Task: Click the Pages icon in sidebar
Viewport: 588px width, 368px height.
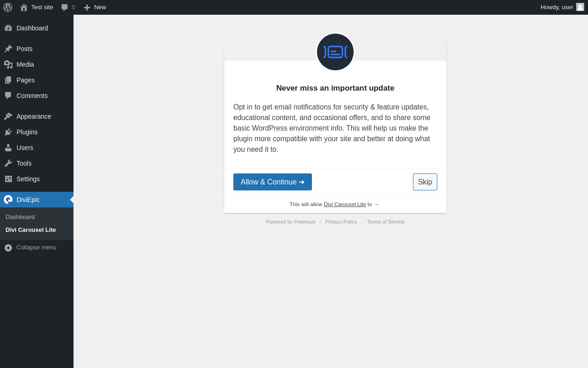Action: [x=8, y=80]
